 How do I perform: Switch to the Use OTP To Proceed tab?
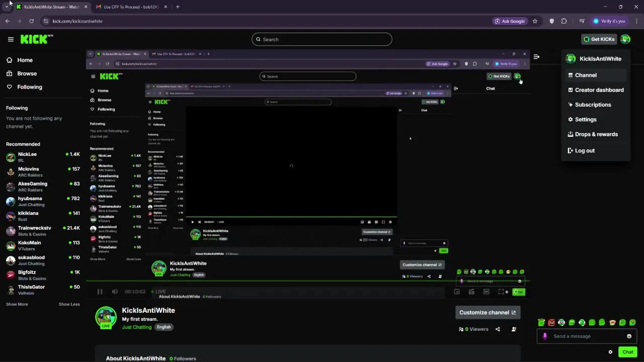click(x=131, y=7)
